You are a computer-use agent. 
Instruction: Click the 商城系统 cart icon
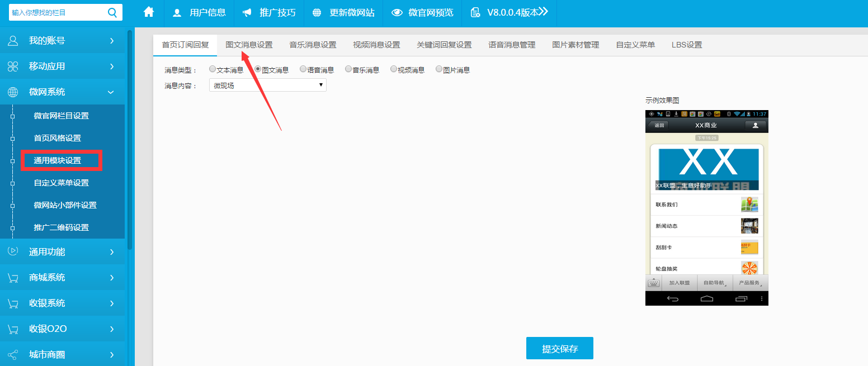tap(13, 278)
